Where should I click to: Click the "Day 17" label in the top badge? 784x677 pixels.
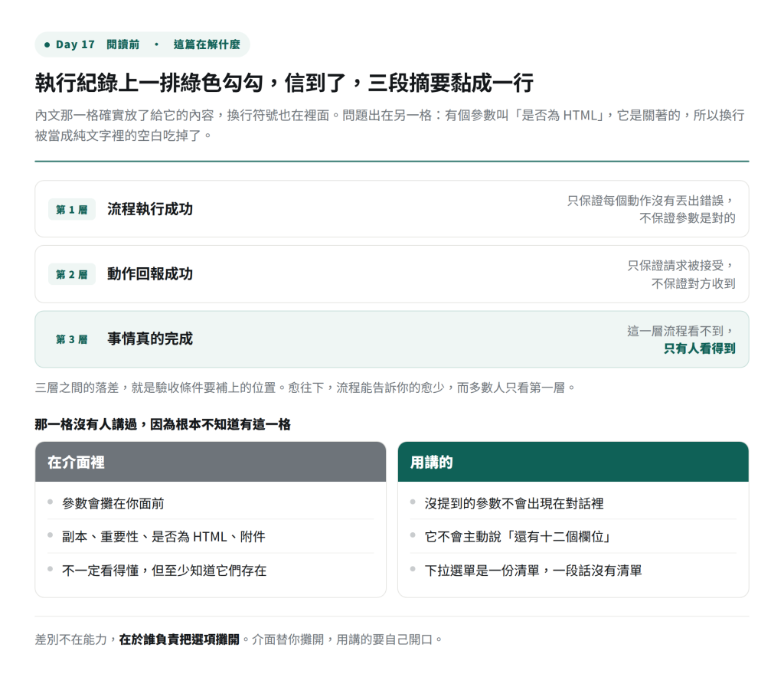pyautogui.click(x=75, y=44)
